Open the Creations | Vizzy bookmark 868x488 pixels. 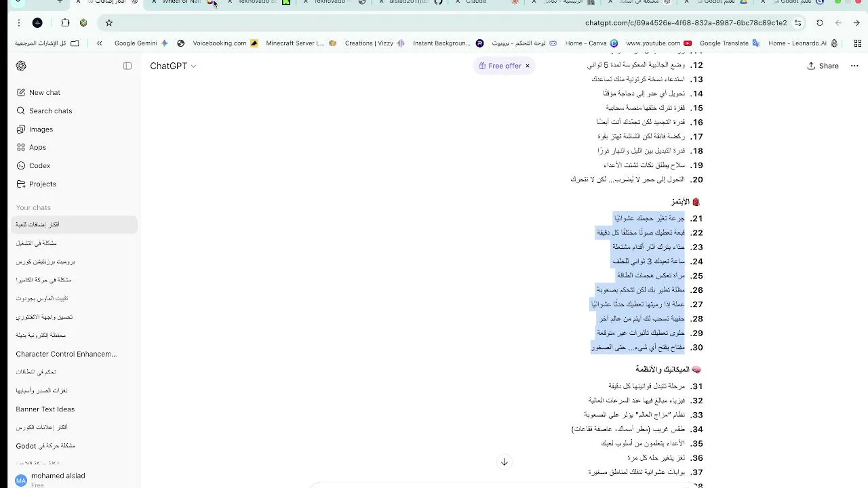click(374, 43)
